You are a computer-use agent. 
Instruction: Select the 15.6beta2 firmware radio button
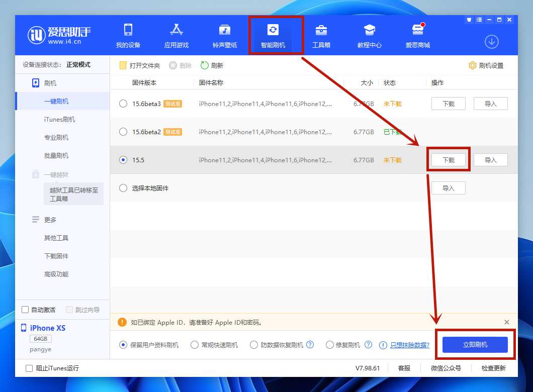pos(123,132)
